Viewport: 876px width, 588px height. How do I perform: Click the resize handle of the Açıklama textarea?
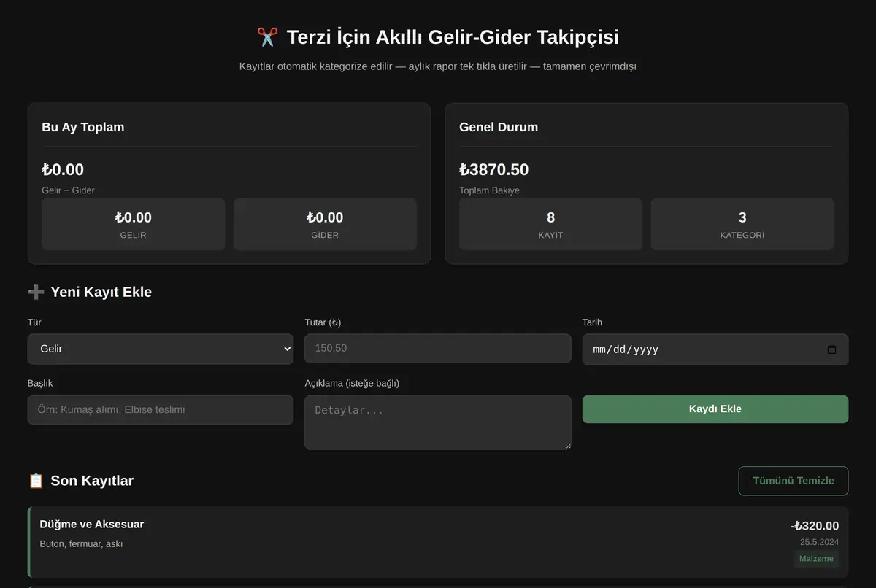coord(566,446)
